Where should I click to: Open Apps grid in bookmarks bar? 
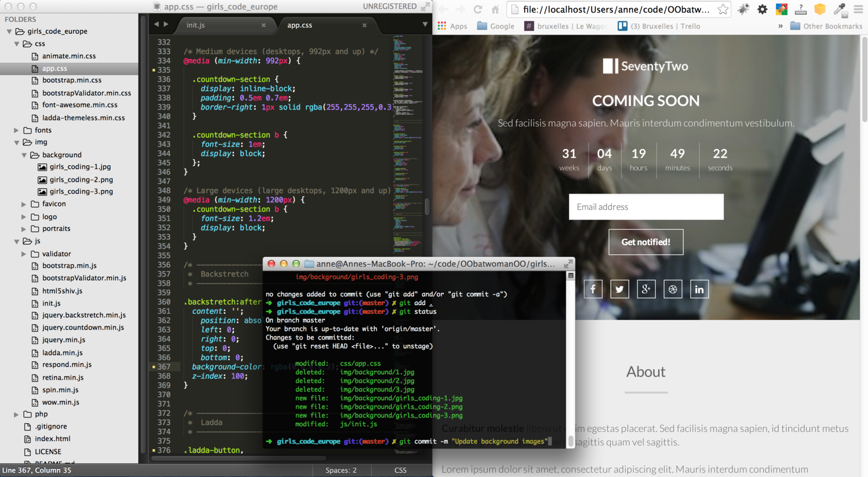tap(452, 26)
